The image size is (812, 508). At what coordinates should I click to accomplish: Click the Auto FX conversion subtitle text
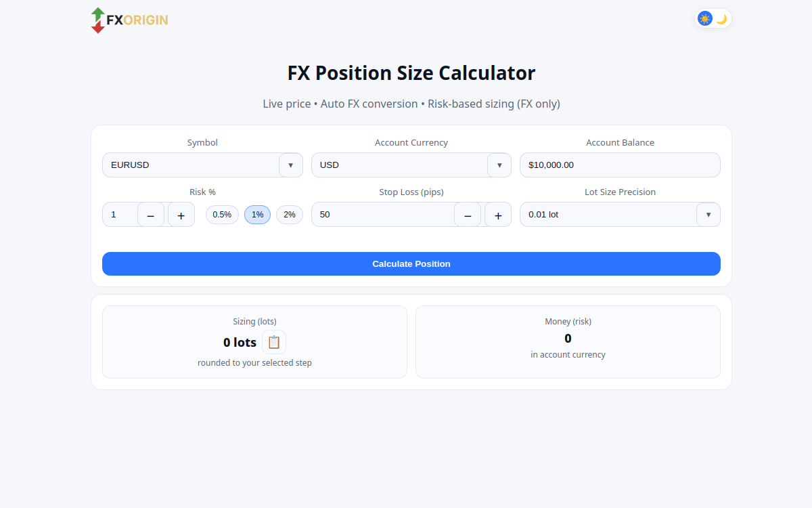click(x=369, y=104)
